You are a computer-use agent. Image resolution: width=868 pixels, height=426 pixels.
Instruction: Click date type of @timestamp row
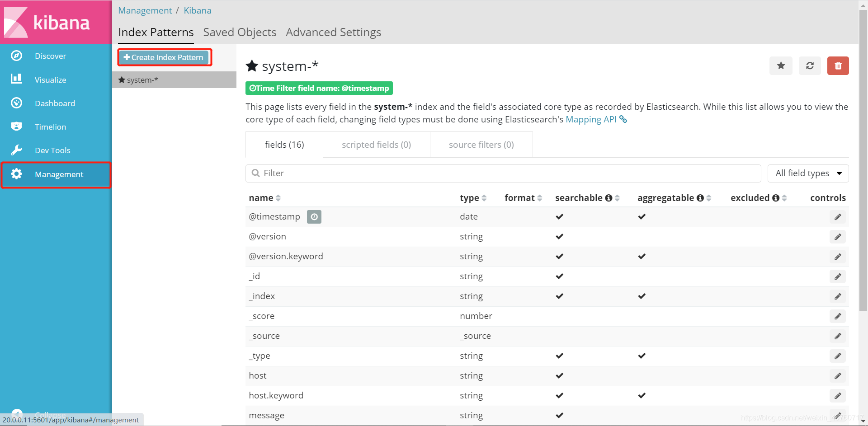(x=469, y=217)
